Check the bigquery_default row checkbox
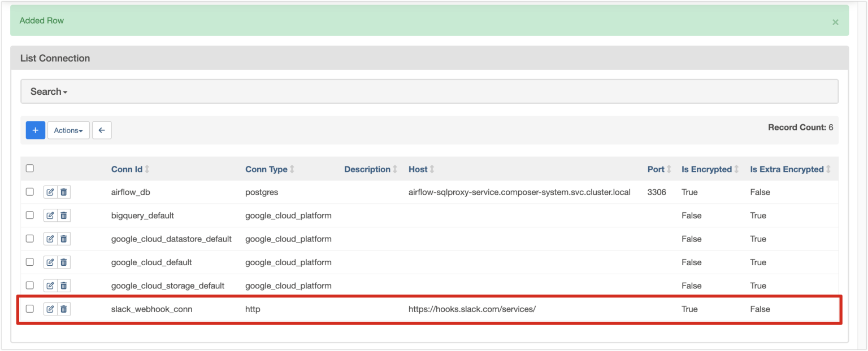The image size is (868, 351). tap(30, 215)
